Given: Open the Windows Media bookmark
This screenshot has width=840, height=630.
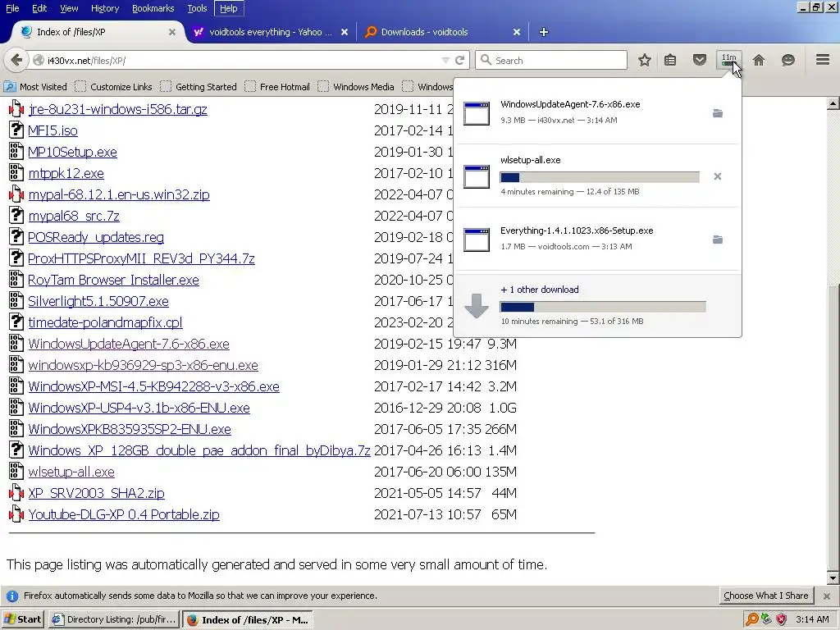Looking at the screenshot, I should click(356, 86).
